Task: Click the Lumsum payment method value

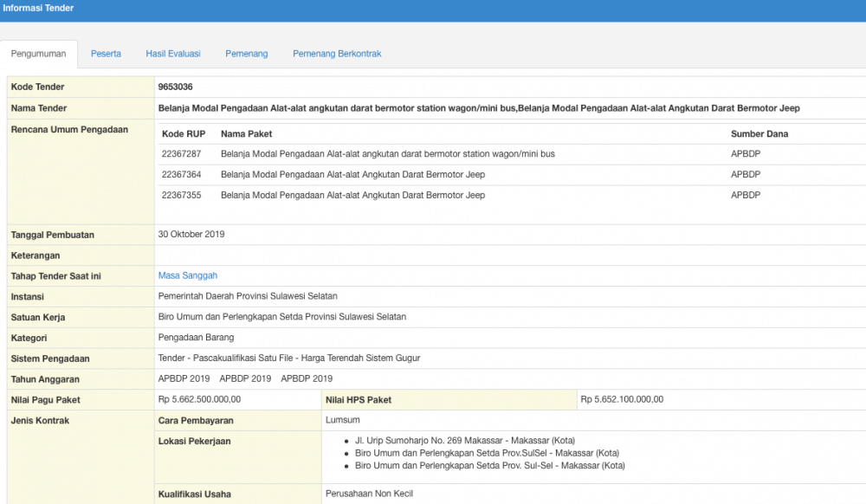Action: [342, 421]
